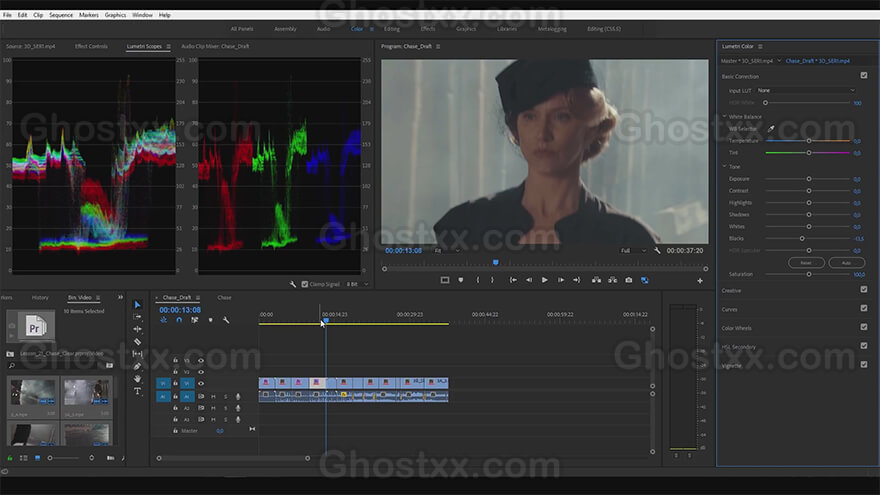
Task: Toggle Curves section checkbox
Action: pos(864,308)
